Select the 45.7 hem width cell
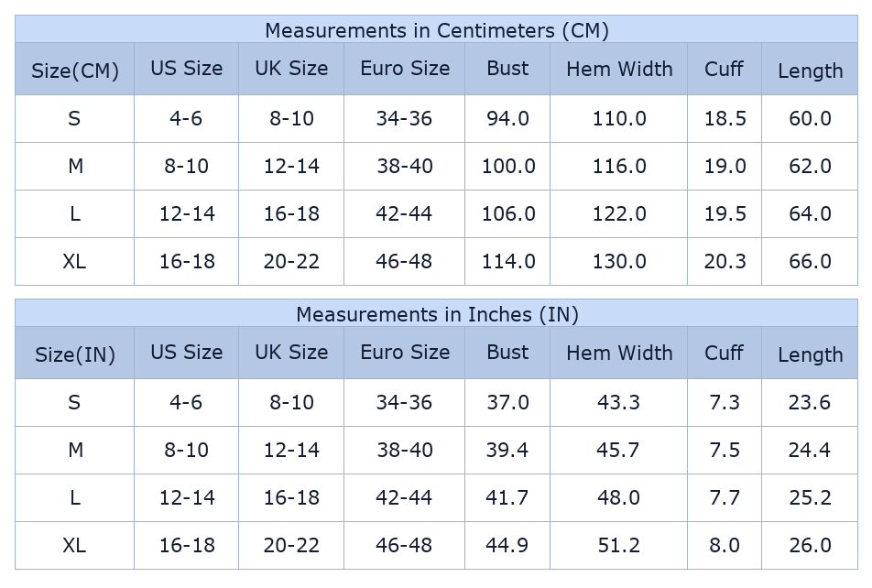The width and height of the screenshot is (872, 588). click(619, 450)
